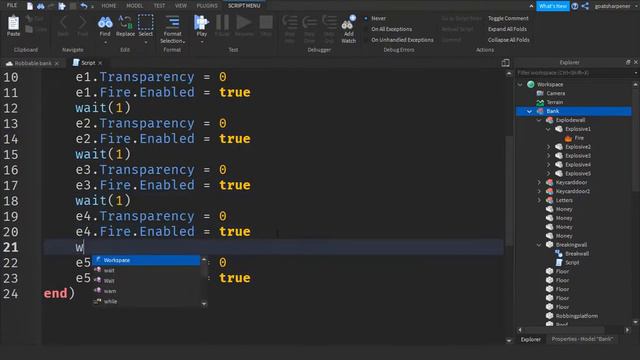This screenshot has width=640, height=360.
Task: Click the autocomplete list scroll down arrow
Action: (204, 303)
